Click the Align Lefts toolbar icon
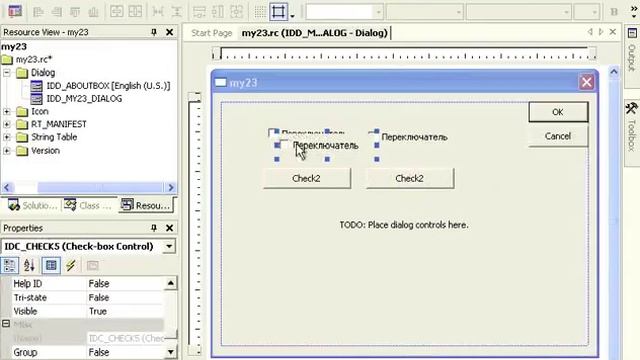This screenshot has width=640, height=360. pos(38,11)
